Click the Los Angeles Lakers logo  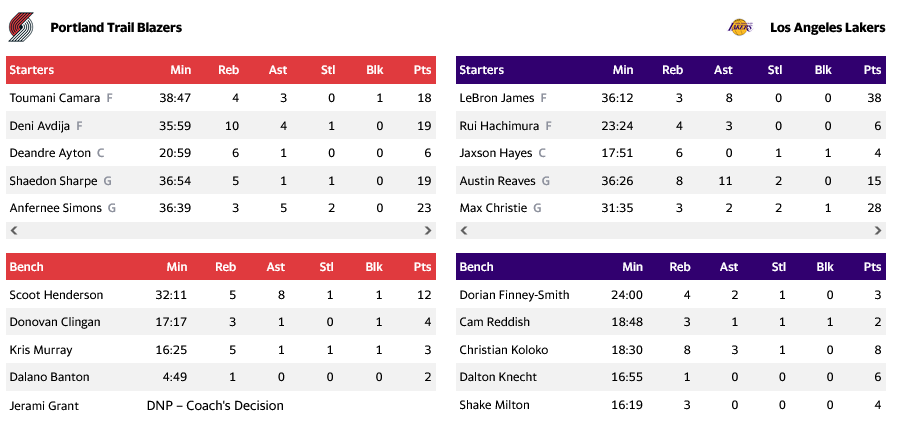pyautogui.click(x=740, y=27)
